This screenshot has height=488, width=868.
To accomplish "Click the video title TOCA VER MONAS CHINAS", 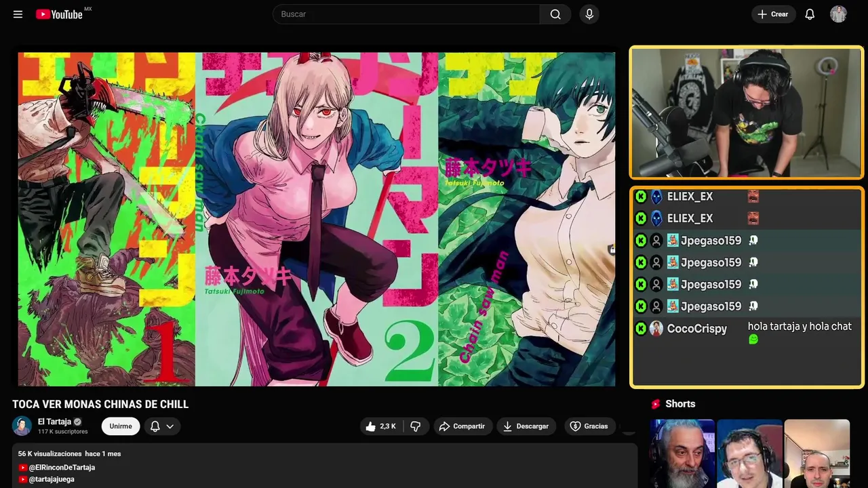I will pos(100,405).
